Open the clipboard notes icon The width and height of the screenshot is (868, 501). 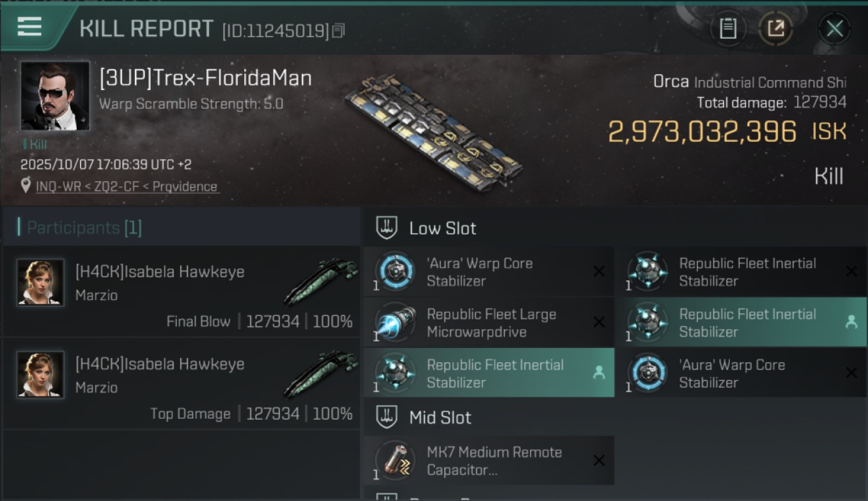coord(728,28)
